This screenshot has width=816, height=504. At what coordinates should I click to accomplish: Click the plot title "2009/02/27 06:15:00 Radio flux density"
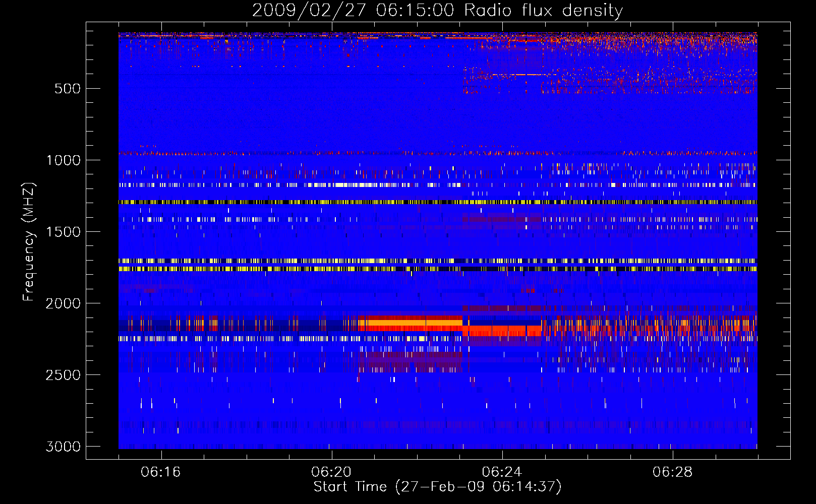(437, 10)
